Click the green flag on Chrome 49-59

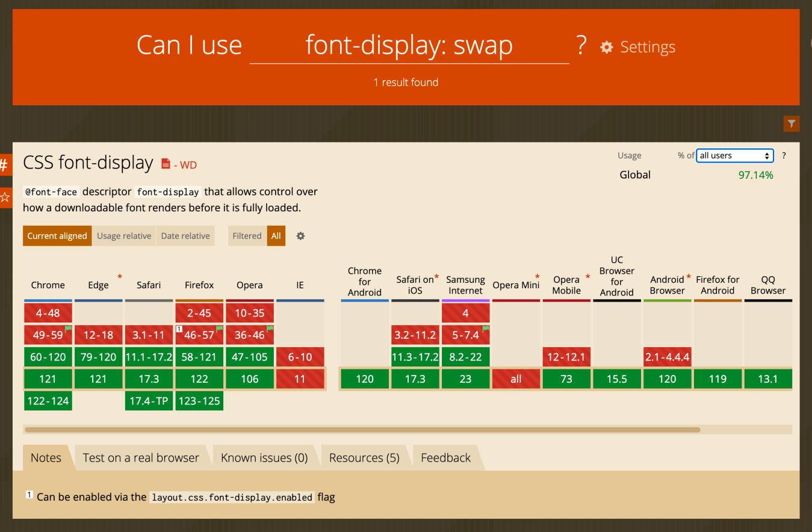click(68, 329)
